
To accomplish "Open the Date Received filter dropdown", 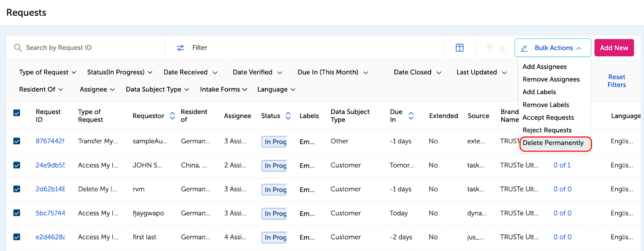I will coord(190,72).
